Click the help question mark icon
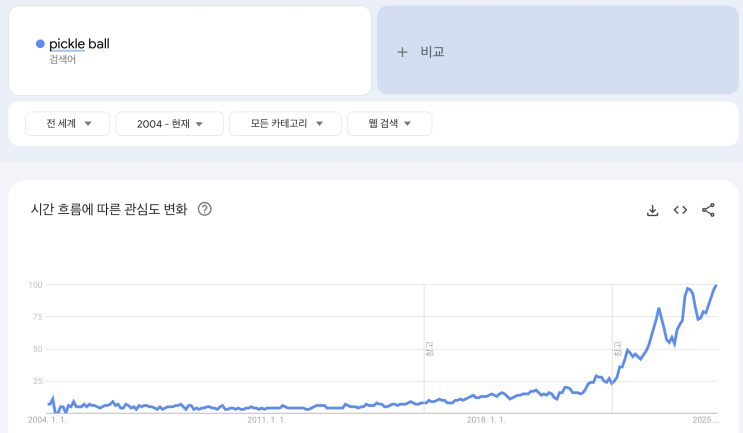 click(205, 210)
